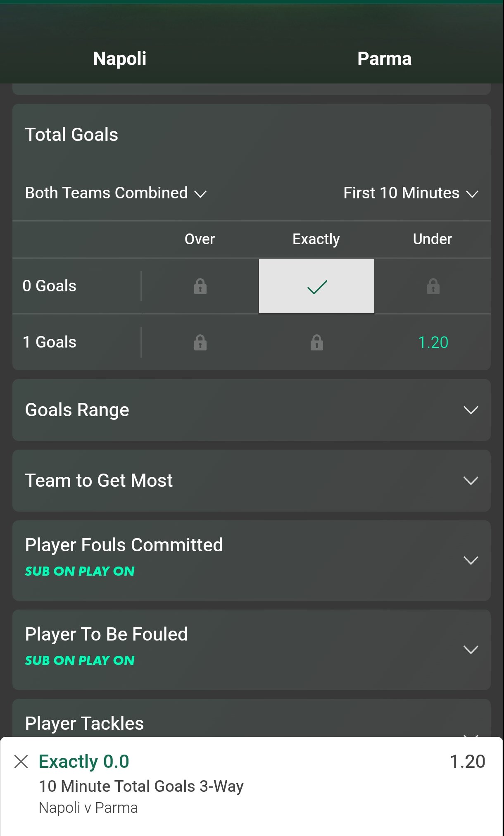Click the lock icon for Over 0 Goals
The height and width of the screenshot is (836, 504).
click(x=200, y=286)
